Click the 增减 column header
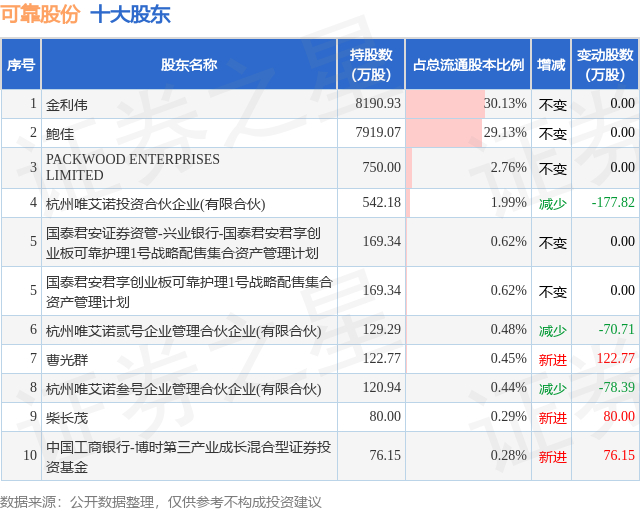This screenshot has height=511, width=640. pyautogui.click(x=551, y=65)
